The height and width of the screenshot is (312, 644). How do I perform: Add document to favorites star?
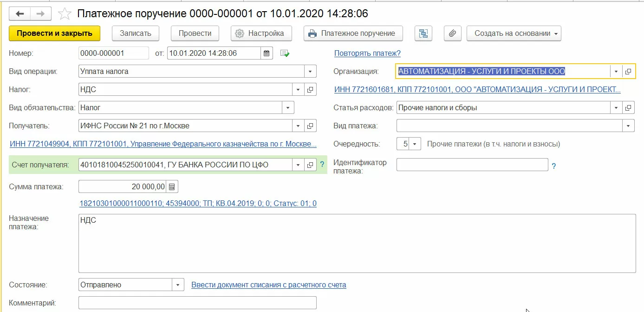click(x=65, y=14)
